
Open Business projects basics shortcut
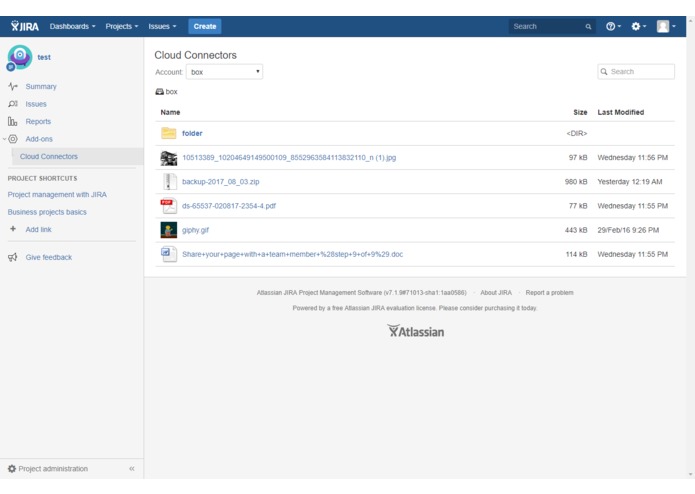(x=47, y=212)
